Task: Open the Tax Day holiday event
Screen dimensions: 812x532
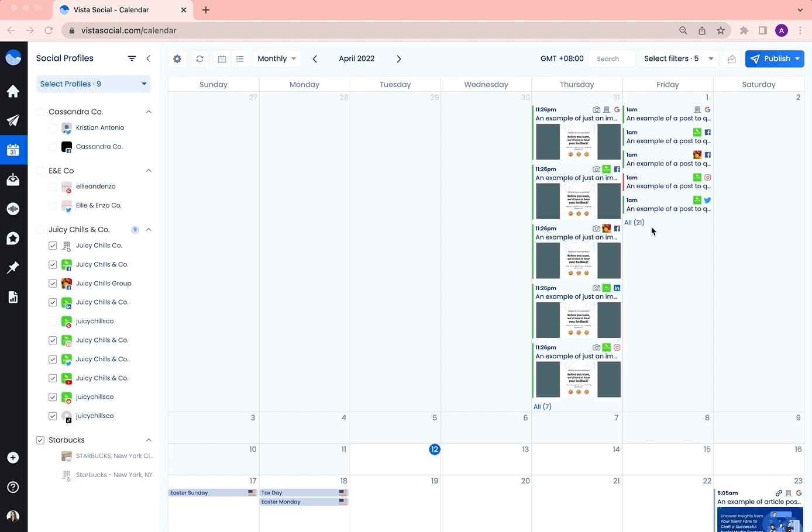Action: coord(304,493)
